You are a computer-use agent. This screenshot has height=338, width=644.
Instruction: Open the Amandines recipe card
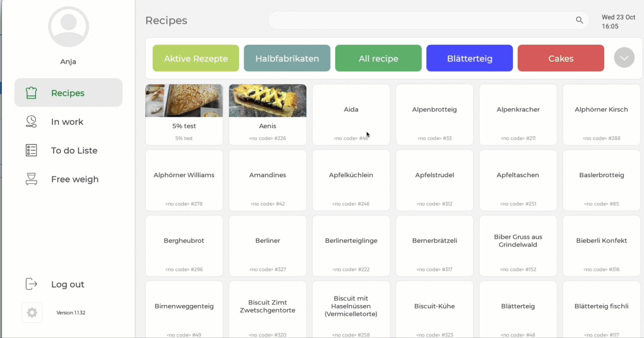tap(267, 180)
